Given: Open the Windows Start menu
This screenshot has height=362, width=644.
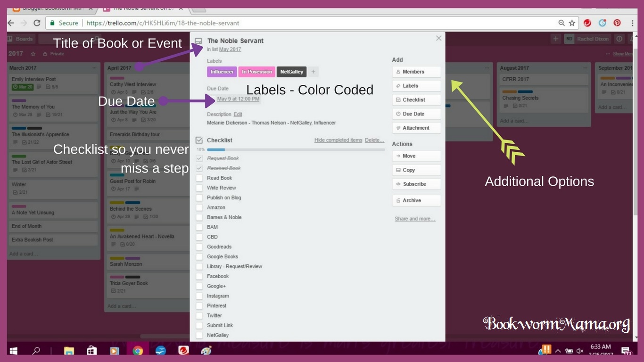Looking at the screenshot, I should point(13,351).
